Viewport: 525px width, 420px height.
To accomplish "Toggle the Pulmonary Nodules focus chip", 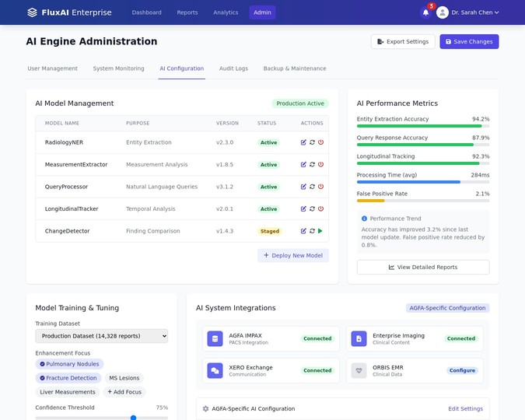I will click(x=69, y=364).
